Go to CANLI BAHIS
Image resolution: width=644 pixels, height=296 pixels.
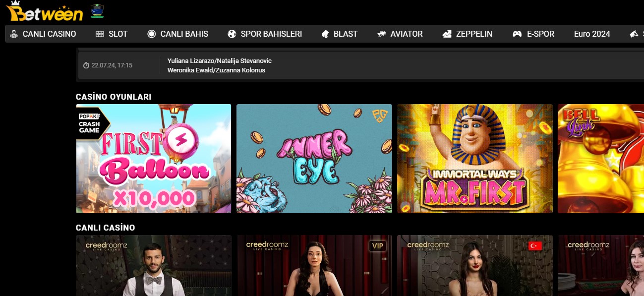pos(178,34)
